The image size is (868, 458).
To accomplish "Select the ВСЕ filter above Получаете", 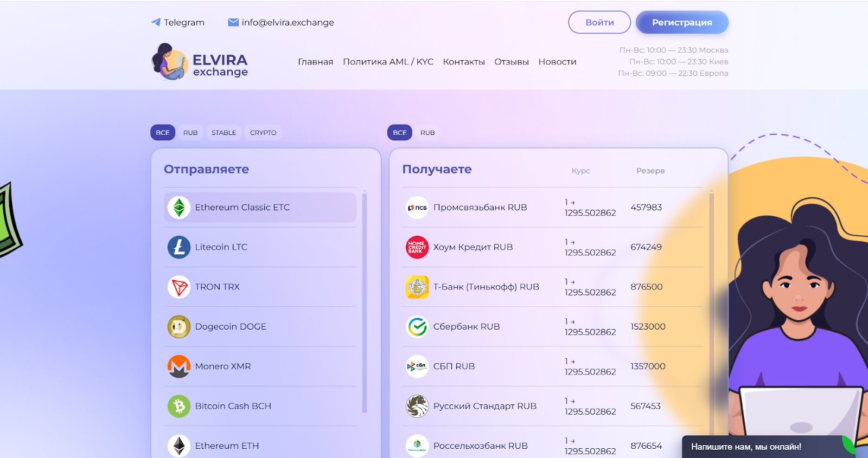I will (x=400, y=132).
